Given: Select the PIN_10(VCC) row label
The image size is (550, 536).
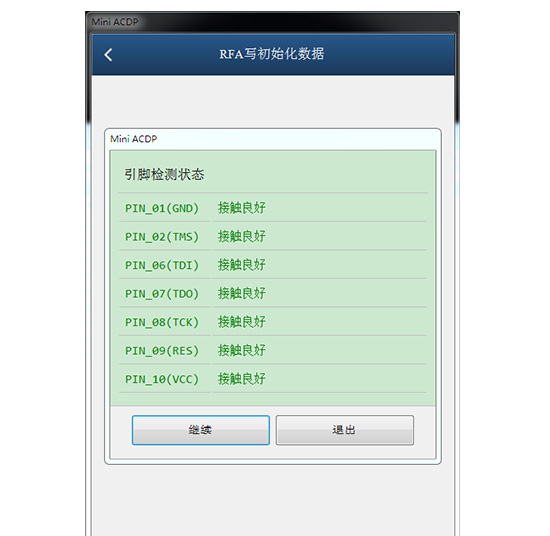Looking at the screenshot, I should (162, 379).
